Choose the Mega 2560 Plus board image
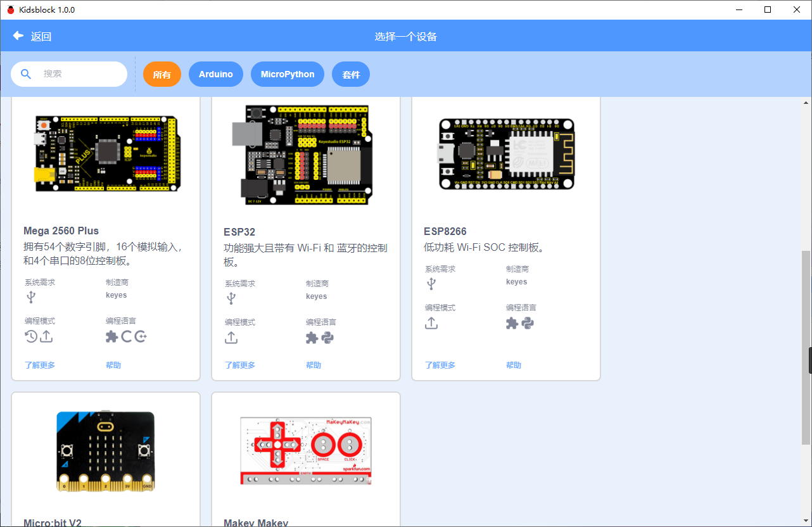This screenshot has height=527, width=812. tap(106, 154)
